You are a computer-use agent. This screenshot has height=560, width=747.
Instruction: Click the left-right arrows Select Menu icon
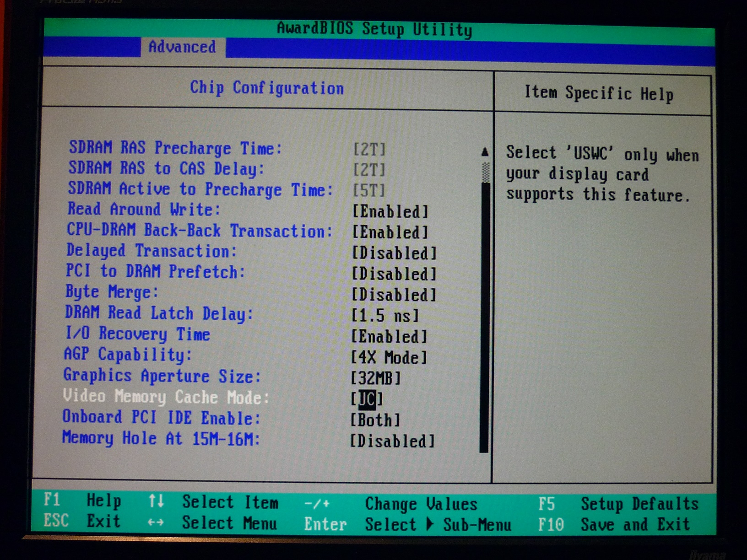tap(156, 522)
